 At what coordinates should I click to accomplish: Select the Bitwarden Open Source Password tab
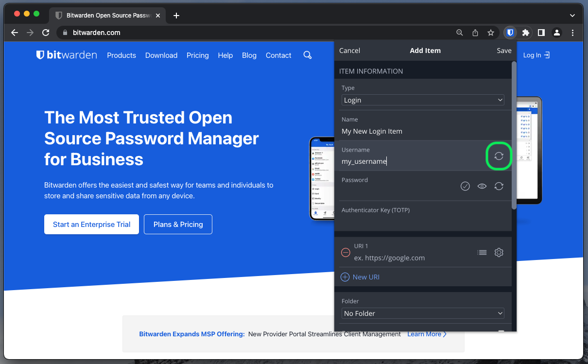(108, 16)
